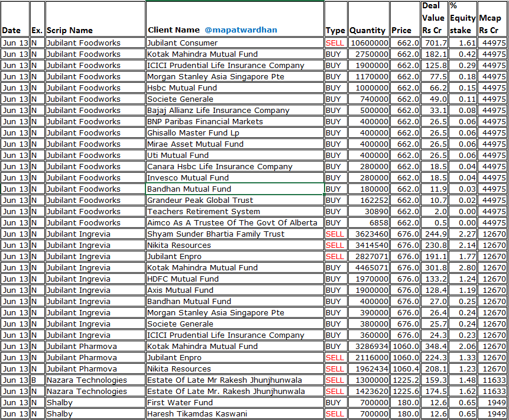Select price cell 1225.2

click(x=405, y=380)
